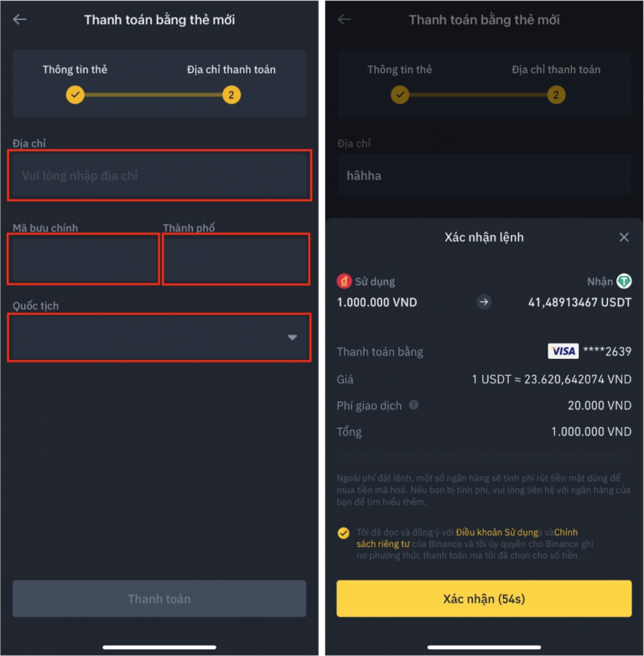Tap the grey Thanh toán button

click(x=159, y=598)
